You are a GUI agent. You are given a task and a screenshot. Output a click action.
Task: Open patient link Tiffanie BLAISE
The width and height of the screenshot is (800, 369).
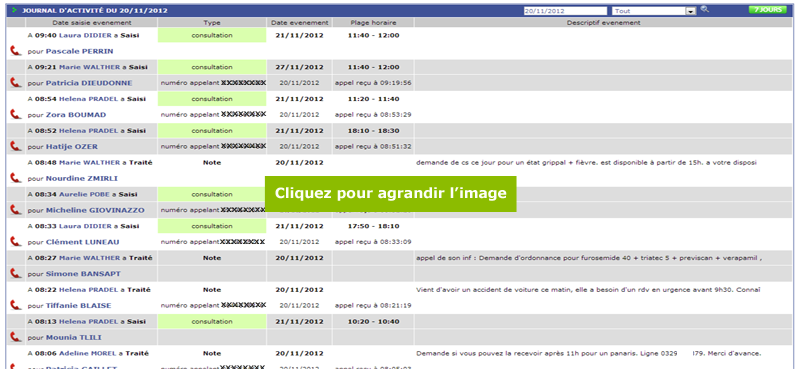78,305
